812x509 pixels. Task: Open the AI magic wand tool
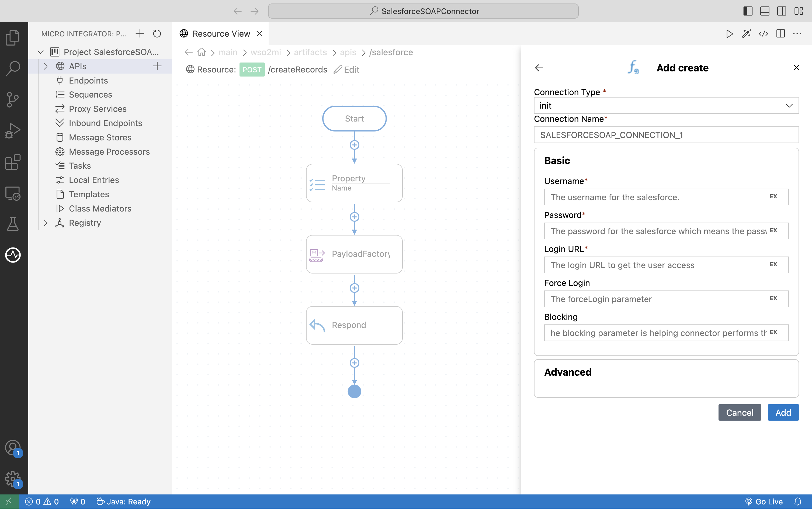tap(746, 34)
